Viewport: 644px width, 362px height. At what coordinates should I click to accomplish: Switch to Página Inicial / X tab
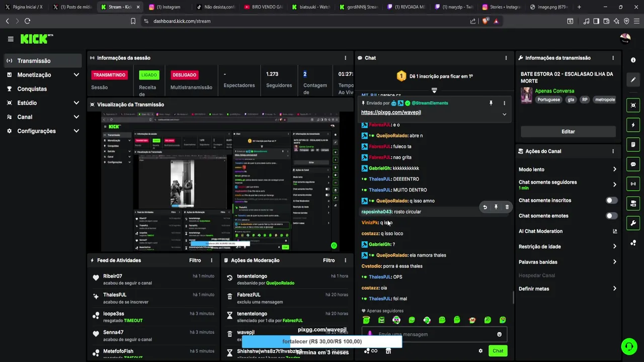[x=24, y=7]
